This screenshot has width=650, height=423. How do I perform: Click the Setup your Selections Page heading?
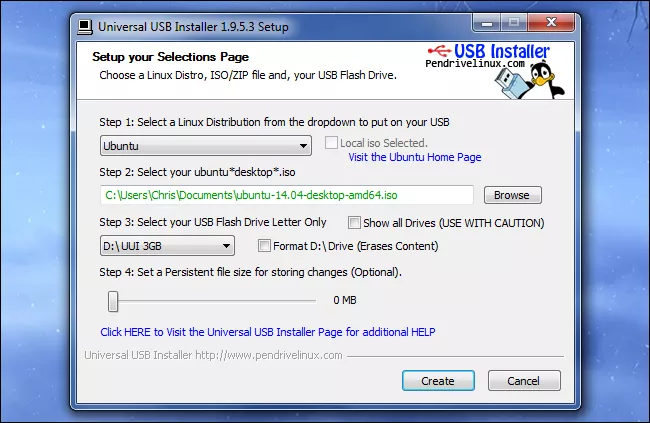(x=170, y=57)
